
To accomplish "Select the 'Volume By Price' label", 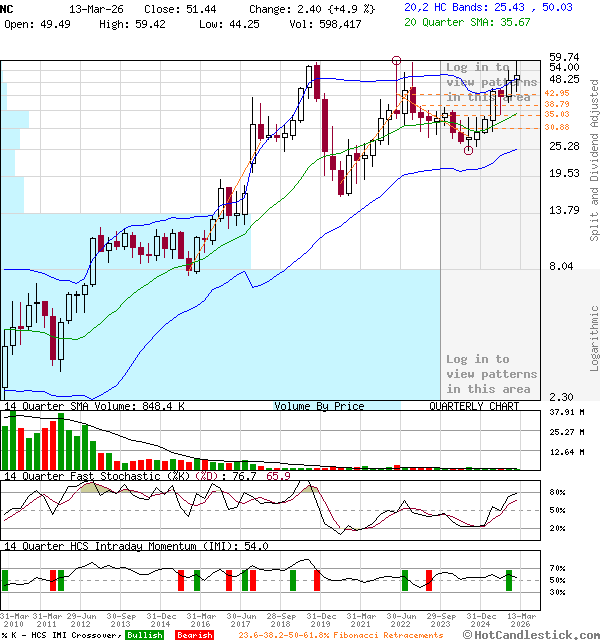I will [319, 406].
